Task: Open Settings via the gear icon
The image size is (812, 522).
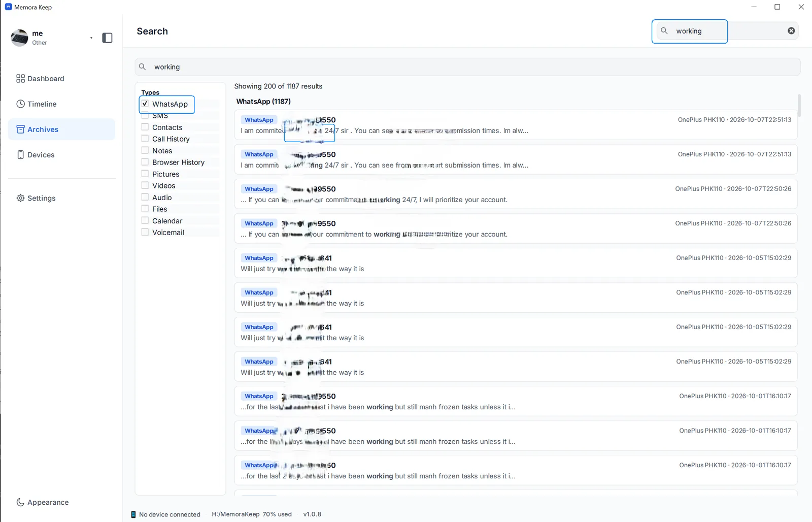Action: [20, 198]
